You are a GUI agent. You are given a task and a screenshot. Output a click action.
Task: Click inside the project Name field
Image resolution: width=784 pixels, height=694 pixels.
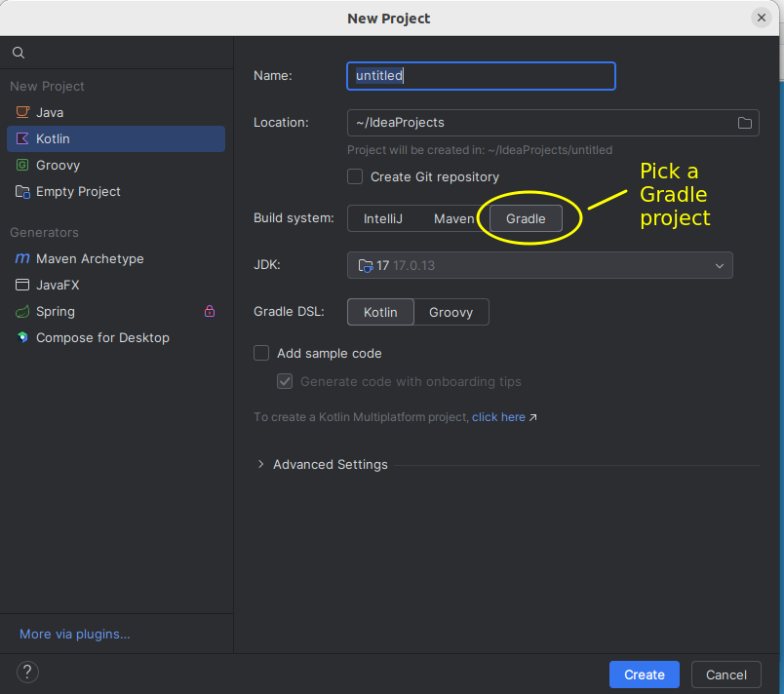coord(481,76)
